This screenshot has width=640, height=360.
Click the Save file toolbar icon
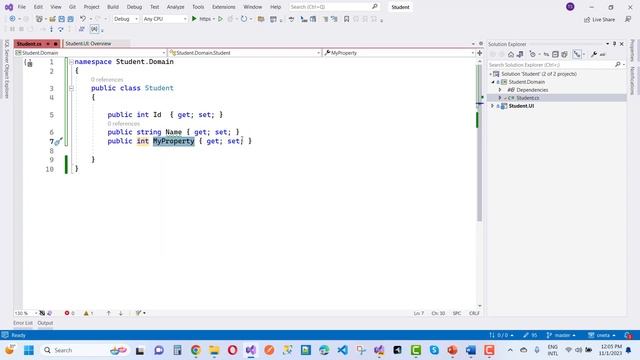[62, 19]
